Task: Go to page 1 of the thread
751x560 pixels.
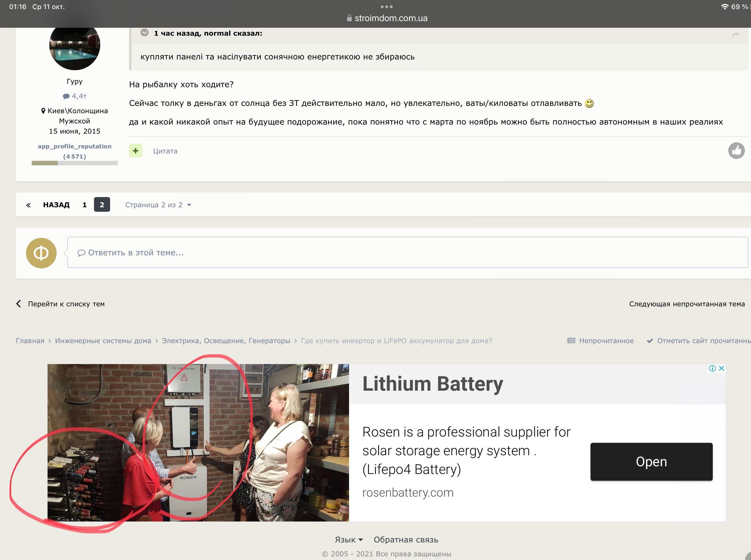Action: coord(84,205)
